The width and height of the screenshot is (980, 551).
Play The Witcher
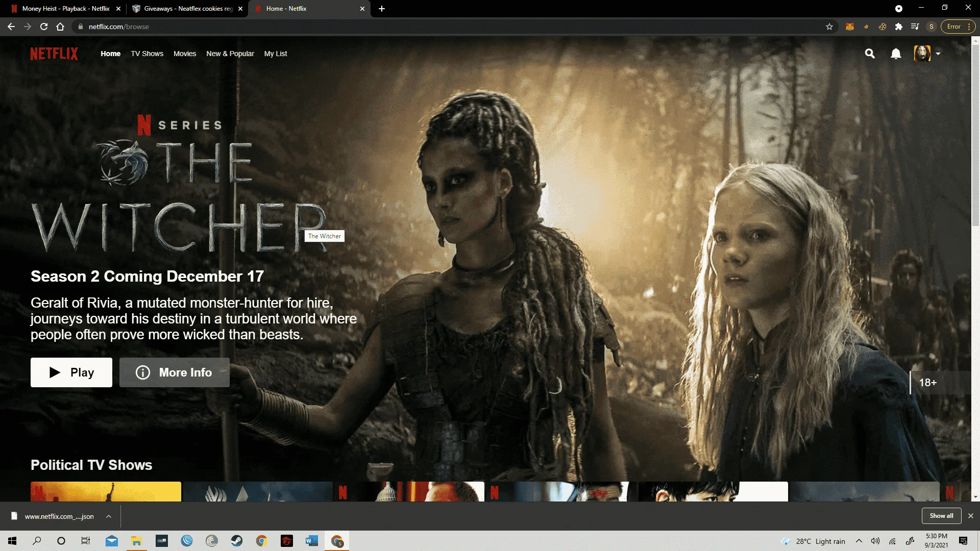click(71, 372)
